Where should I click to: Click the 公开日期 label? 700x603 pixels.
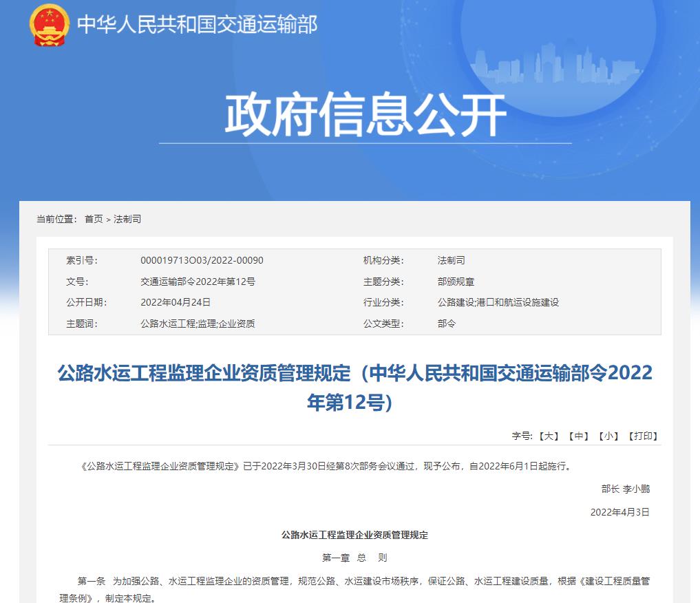point(87,302)
